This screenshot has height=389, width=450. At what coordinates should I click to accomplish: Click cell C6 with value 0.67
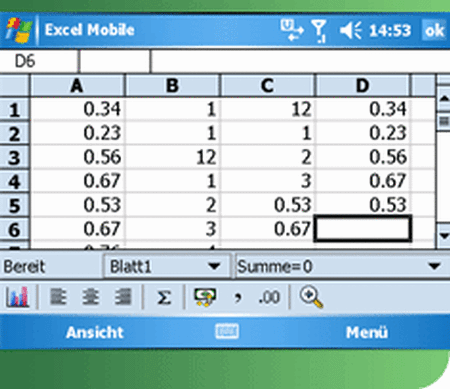[267, 229]
